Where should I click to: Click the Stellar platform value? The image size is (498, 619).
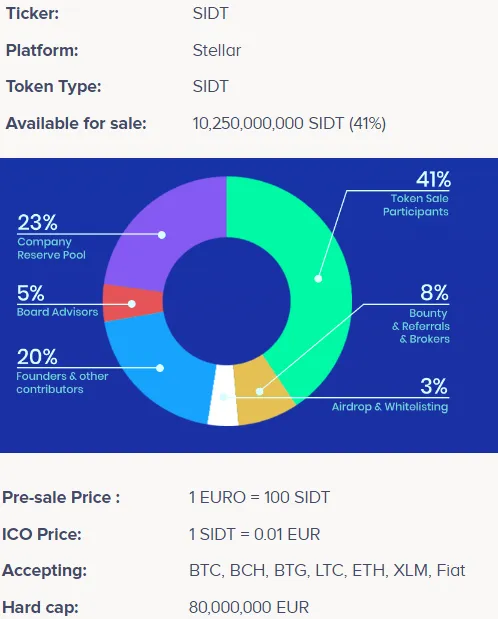(x=217, y=51)
